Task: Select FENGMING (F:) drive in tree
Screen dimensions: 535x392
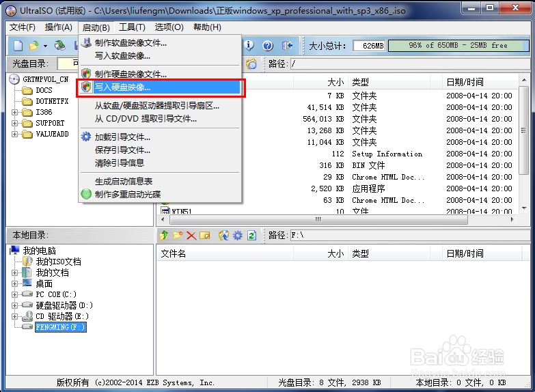Action: [x=60, y=327]
